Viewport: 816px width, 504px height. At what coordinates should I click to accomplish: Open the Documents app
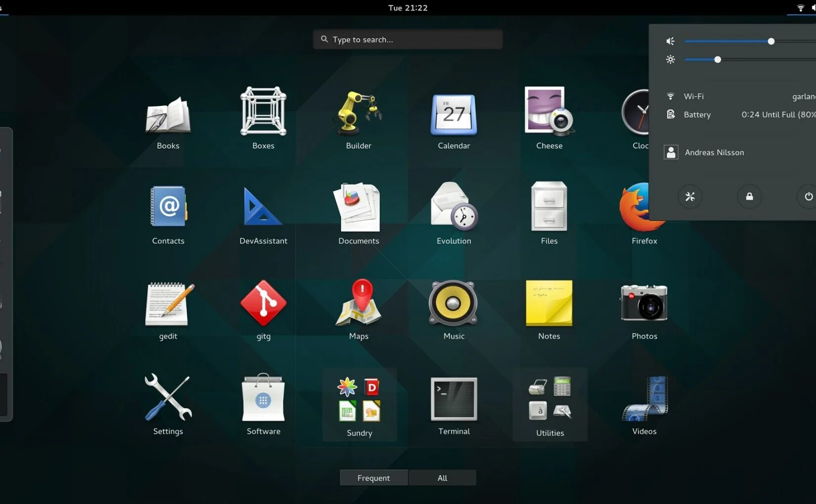tap(359, 213)
